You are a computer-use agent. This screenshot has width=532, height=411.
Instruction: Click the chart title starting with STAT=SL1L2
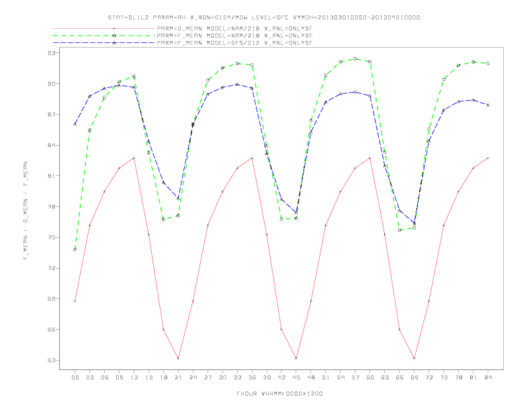coord(264,17)
